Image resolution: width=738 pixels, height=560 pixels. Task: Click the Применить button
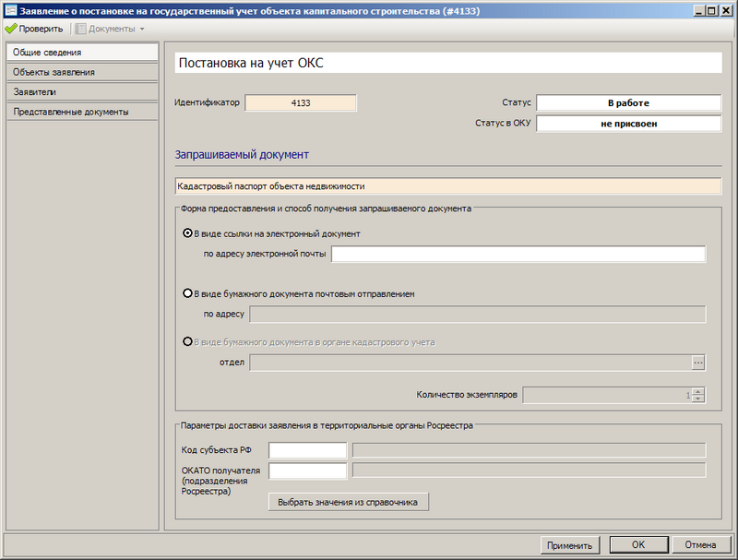pyautogui.click(x=569, y=544)
